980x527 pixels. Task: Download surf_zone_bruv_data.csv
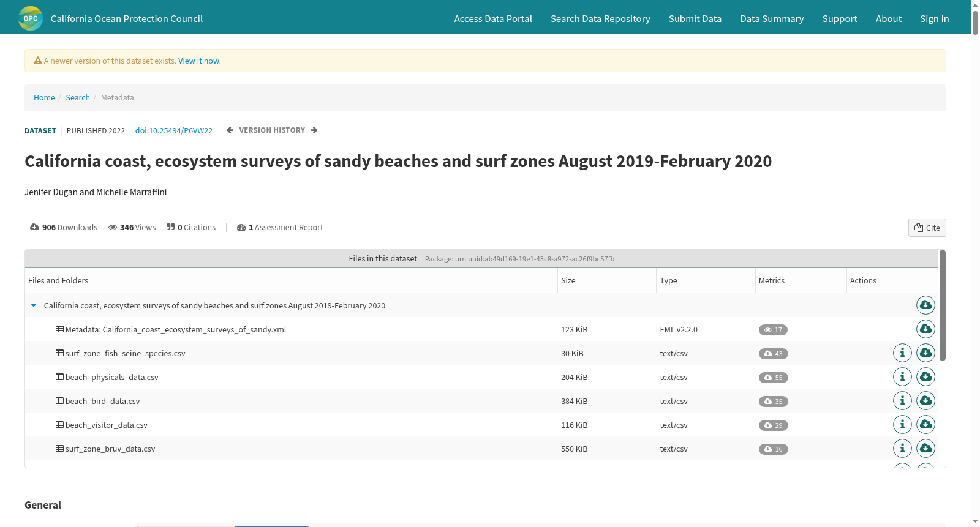tap(925, 448)
